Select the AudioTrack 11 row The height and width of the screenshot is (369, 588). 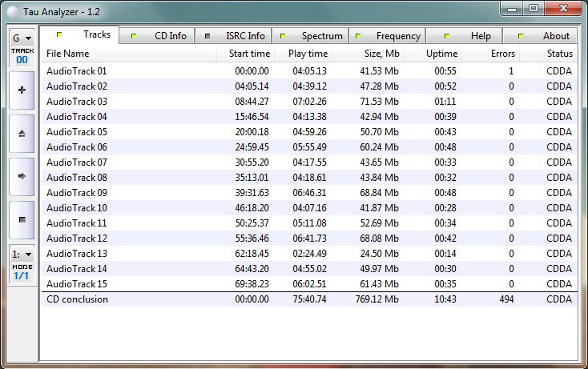coord(309,223)
